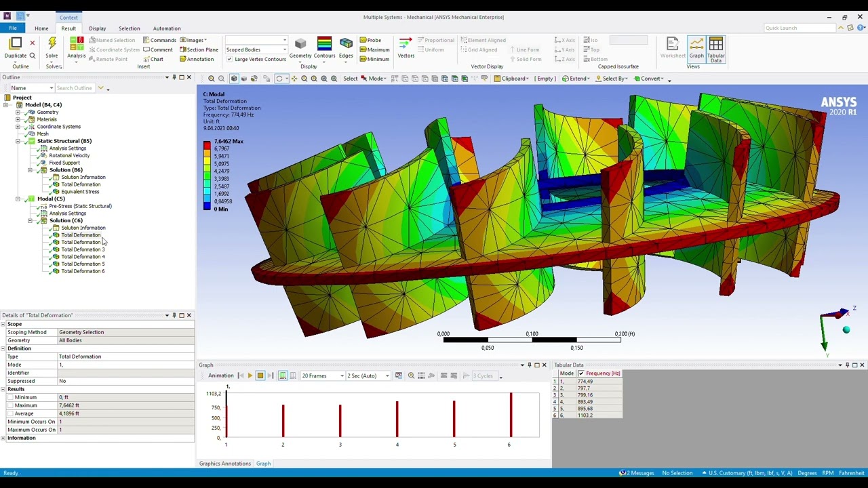This screenshot has height=488, width=868.
Task: Show the Maximum result label
Action: 375,49
